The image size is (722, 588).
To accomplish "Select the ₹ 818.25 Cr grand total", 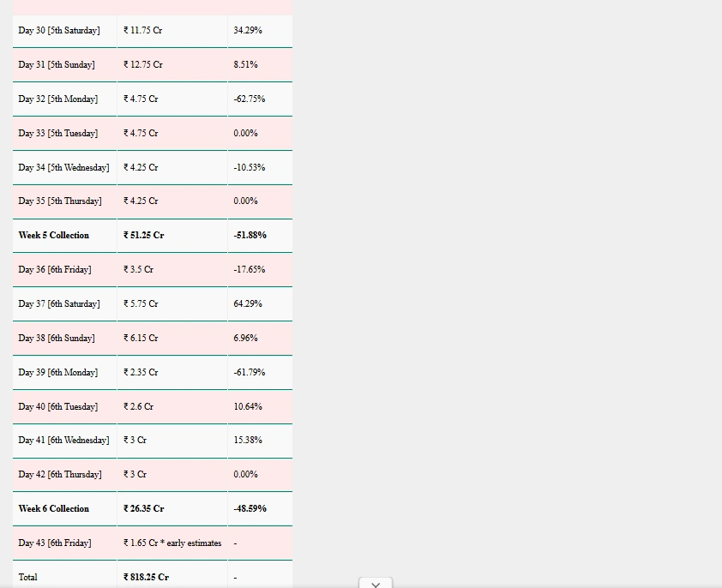I will 147,578.
